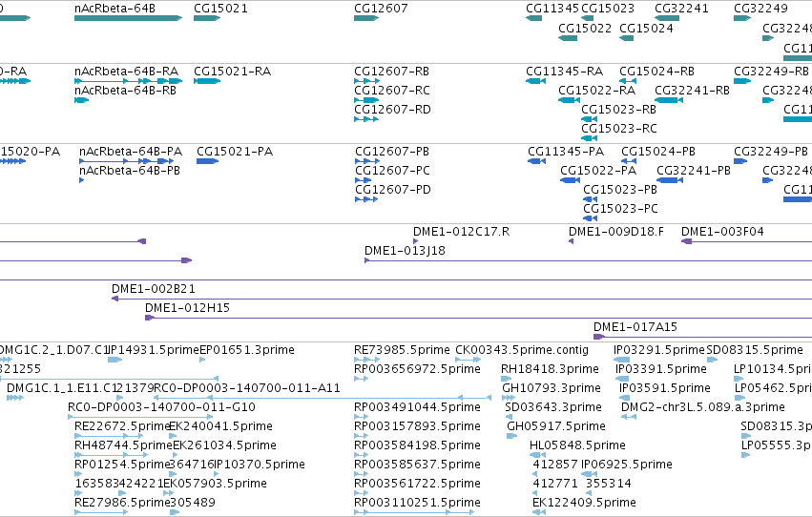Select the CG15023 gene label
812x517 pixels.
pyautogui.click(x=608, y=9)
